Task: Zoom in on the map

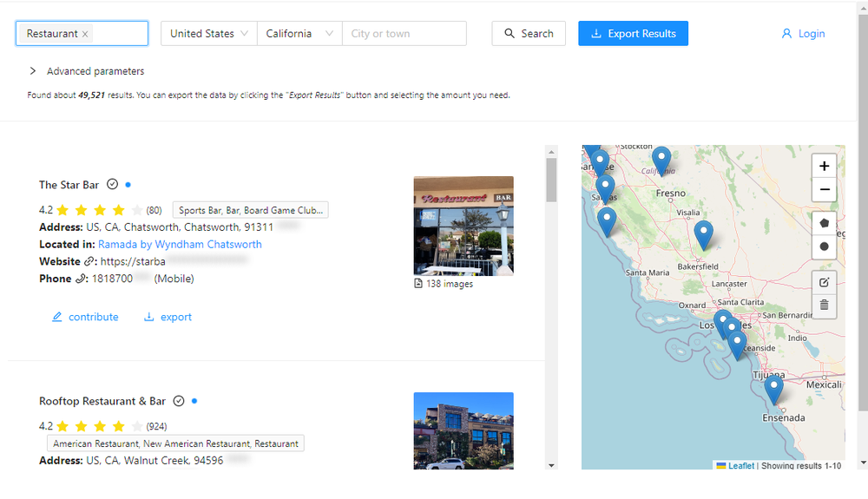Action: [x=824, y=166]
